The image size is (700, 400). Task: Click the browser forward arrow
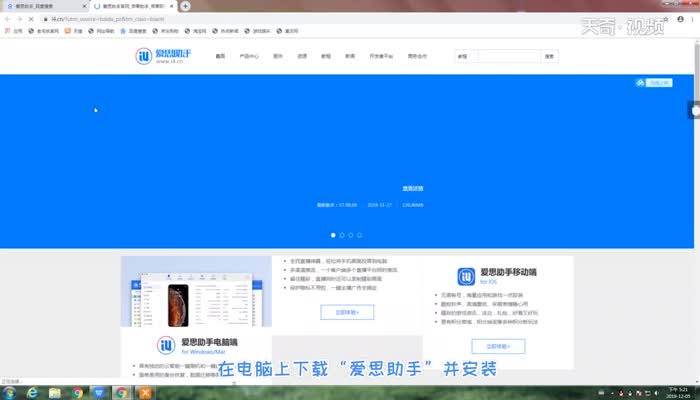[19, 19]
